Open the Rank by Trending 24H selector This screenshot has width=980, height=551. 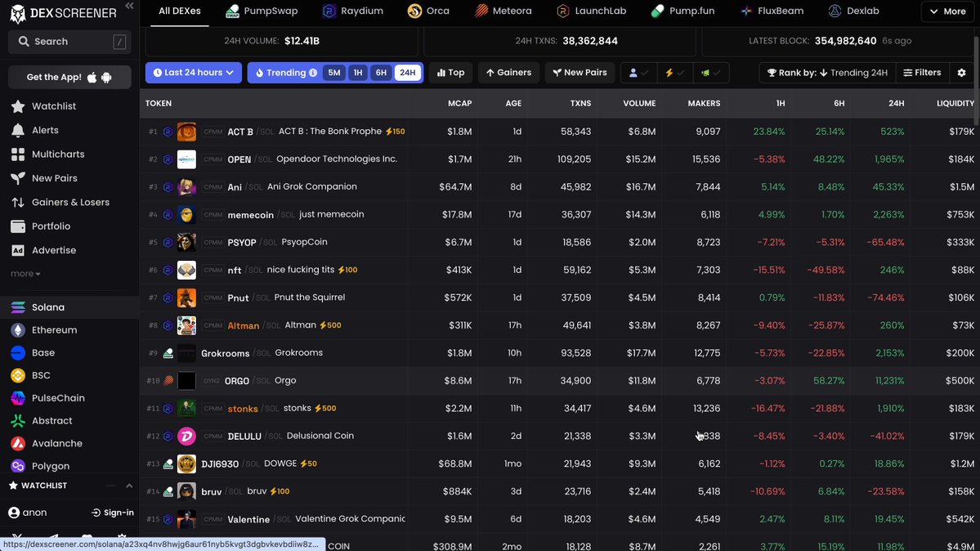pyautogui.click(x=827, y=73)
